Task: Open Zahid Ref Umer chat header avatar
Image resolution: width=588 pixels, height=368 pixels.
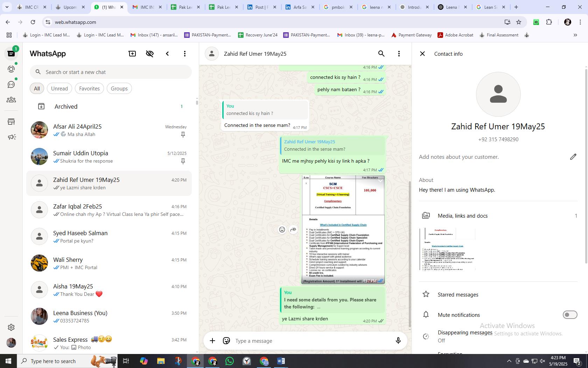Action: 212,54
